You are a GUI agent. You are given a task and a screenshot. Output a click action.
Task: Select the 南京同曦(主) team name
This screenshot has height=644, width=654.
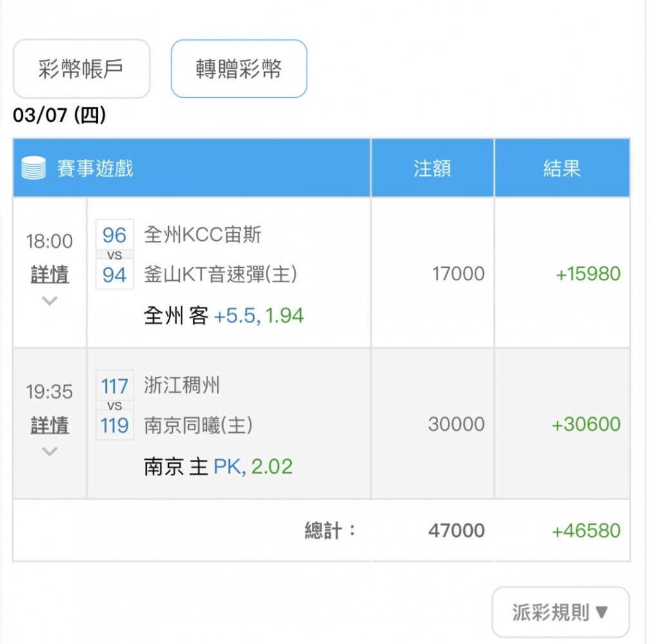tap(198, 425)
